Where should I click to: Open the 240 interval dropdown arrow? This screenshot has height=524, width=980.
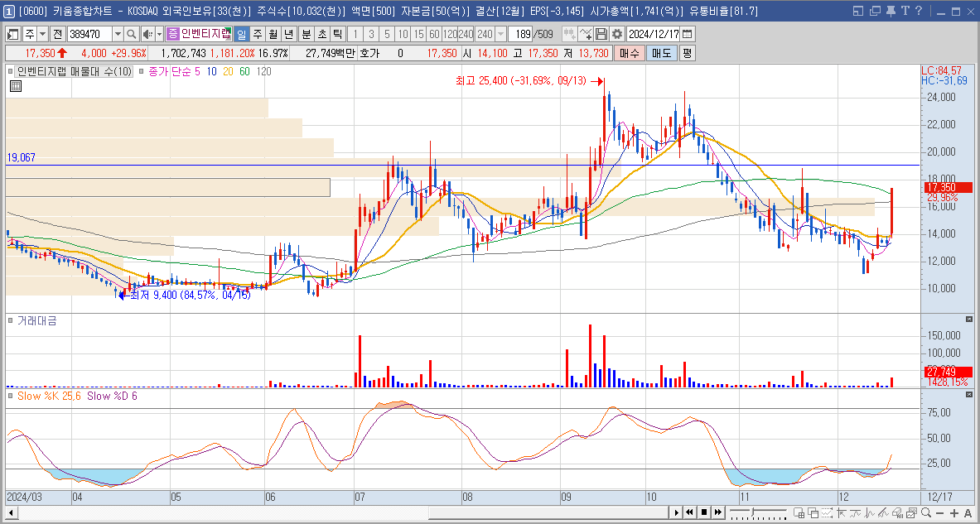tap(500, 34)
